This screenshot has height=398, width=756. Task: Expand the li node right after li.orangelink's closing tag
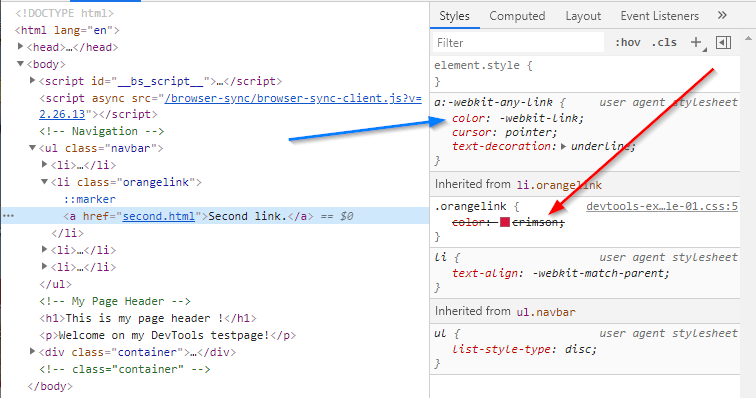pyautogui.click(x=44, y=249)
